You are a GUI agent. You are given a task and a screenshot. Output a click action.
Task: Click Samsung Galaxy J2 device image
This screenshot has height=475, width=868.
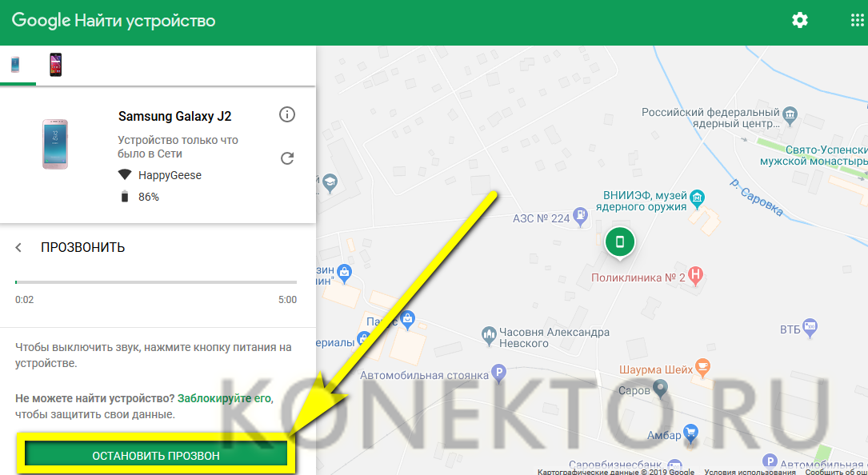[55, 144]
